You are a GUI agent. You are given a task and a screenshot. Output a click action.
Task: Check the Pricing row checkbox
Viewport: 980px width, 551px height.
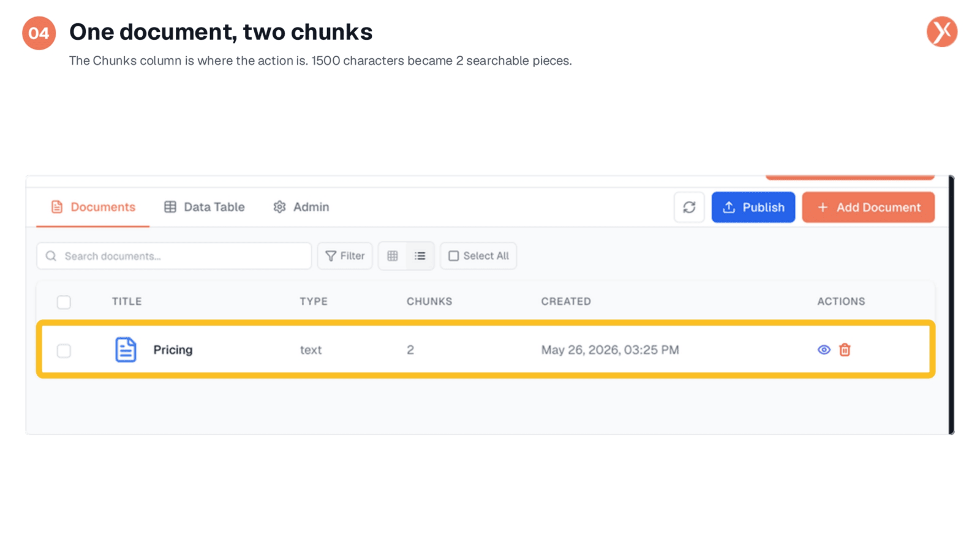pos(64,351)
